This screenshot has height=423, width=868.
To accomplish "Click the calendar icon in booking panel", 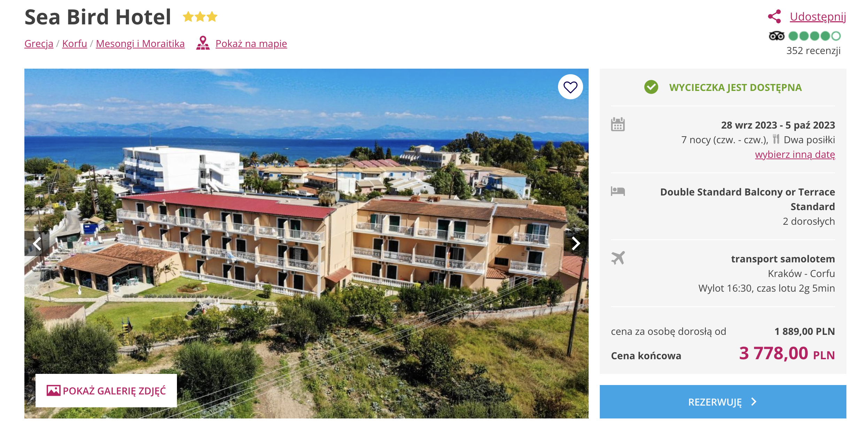I will pyautogui.click(x=618, y=124).
